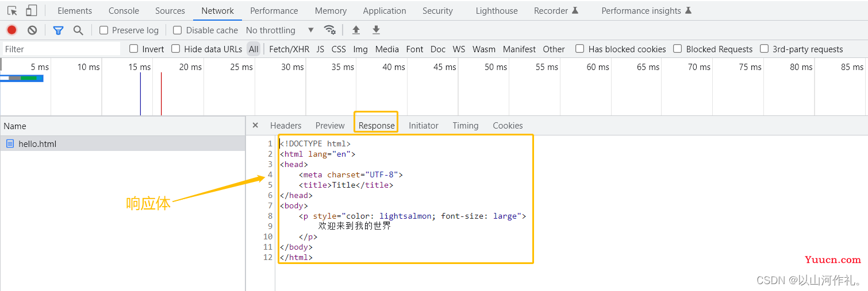The height and width of the screenshot is (291, 868).
Task: Filter requests by CSS
Action: point(339,49)
